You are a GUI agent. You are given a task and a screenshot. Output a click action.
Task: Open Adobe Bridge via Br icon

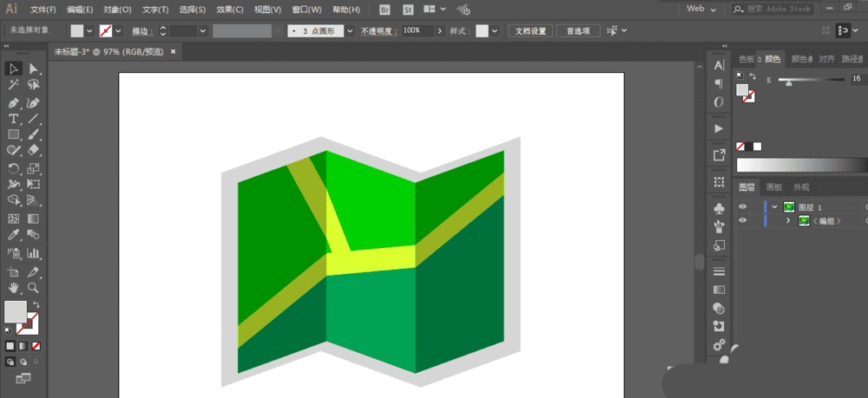coord(385,10)
